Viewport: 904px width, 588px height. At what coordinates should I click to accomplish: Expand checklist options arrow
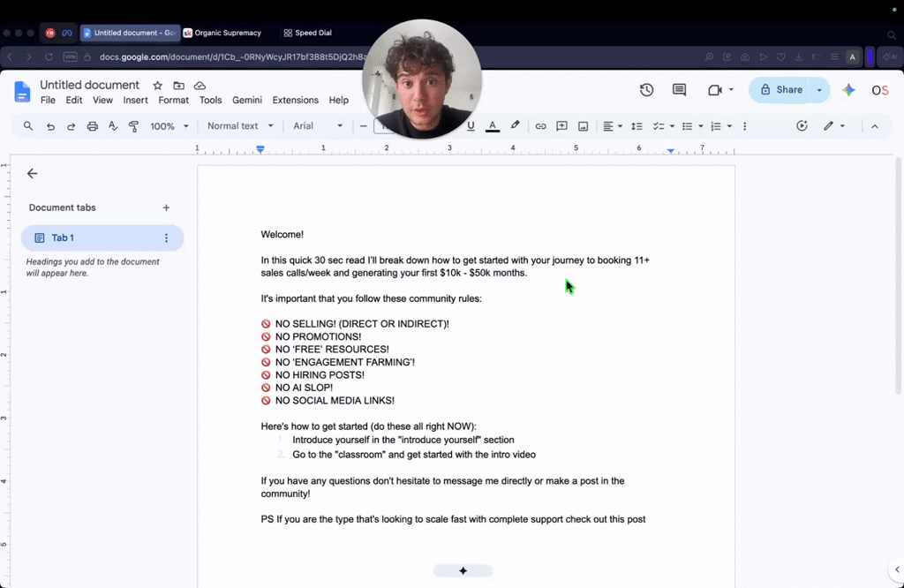[672, 126]
